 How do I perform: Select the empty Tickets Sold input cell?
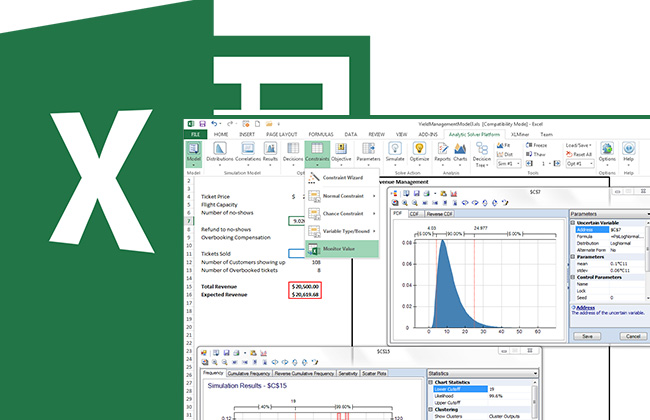(x=297, y=253)
